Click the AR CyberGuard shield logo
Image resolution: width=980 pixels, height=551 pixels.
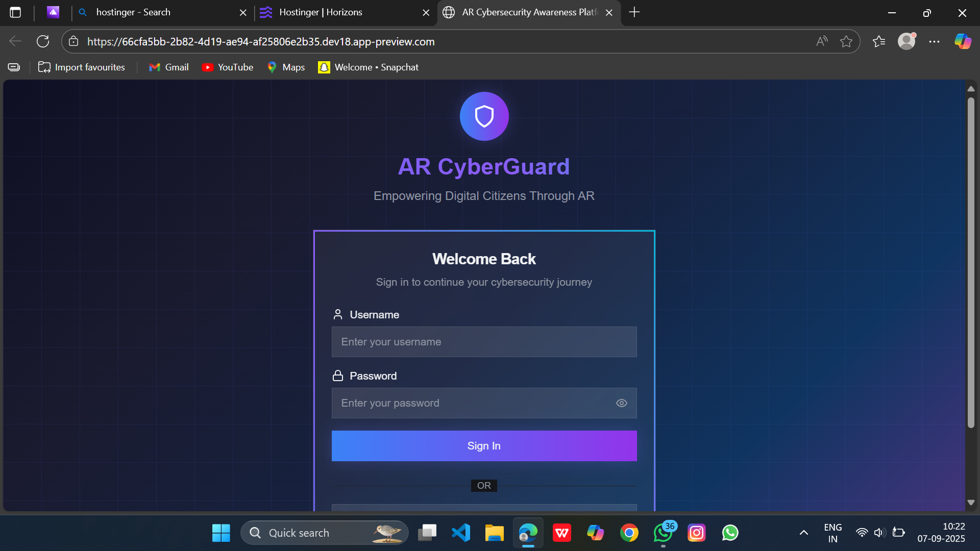coord(484,116)
